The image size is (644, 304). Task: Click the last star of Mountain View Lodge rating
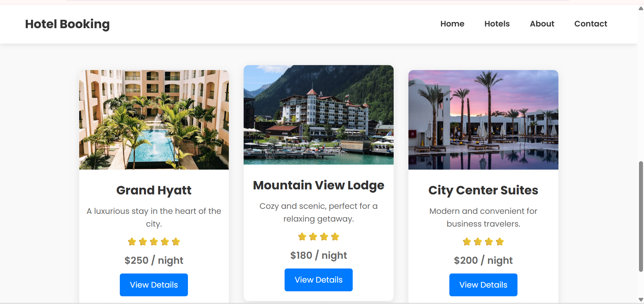335,237
